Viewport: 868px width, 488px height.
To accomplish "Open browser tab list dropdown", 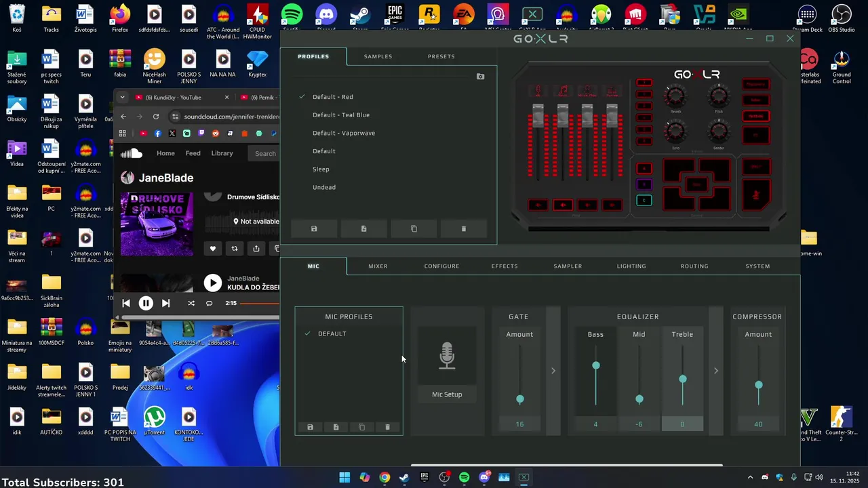I will [x=122, y=97].
